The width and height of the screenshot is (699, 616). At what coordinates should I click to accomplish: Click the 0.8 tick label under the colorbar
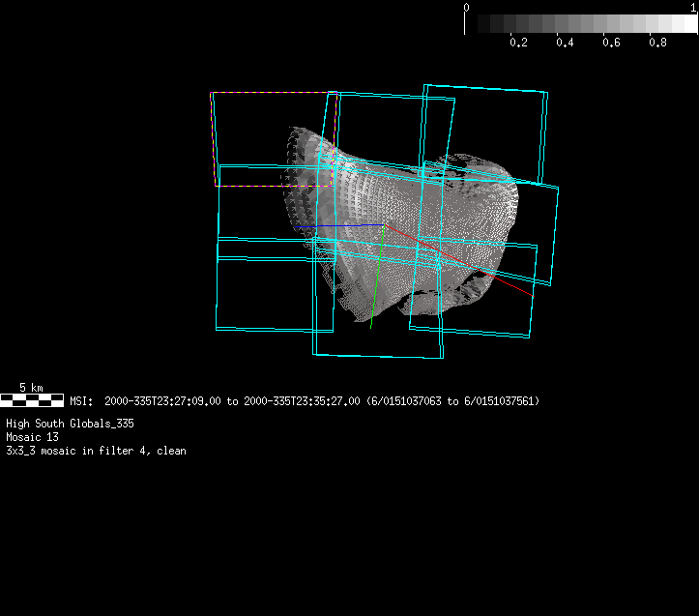657,43
